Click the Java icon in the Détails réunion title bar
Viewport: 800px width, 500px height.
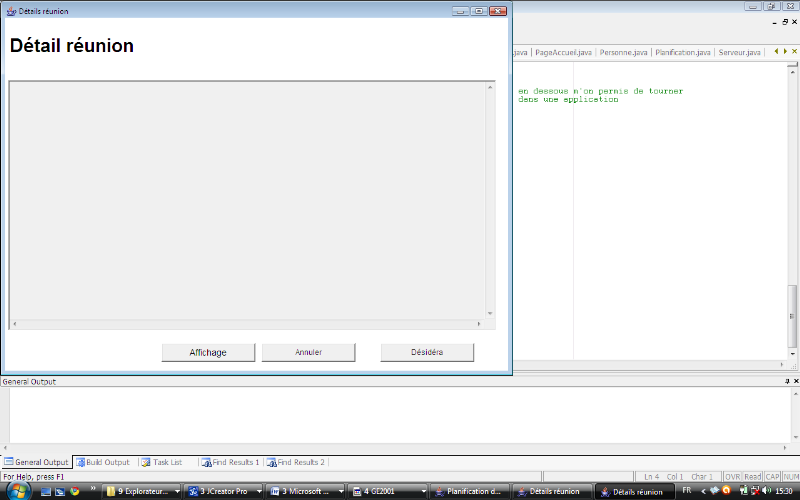(11, 11)
